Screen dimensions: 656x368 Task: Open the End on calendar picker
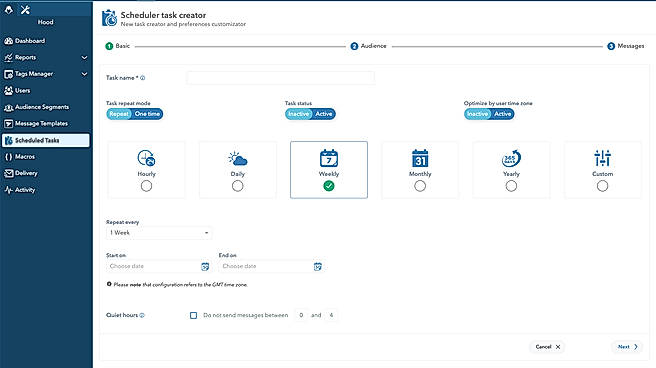point(318,266)
